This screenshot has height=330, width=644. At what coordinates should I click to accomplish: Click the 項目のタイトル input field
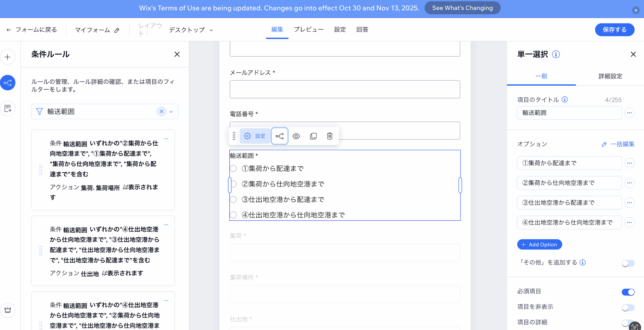click(x=569, y=113)
